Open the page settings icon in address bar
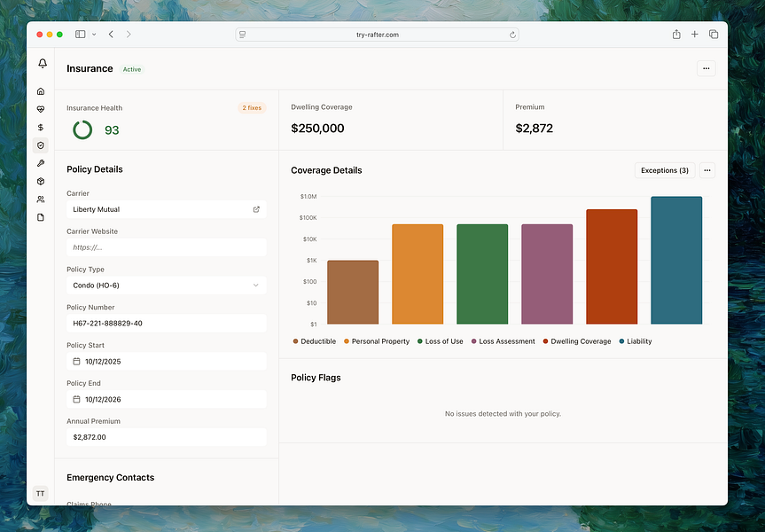Viewport: 765px width, 532px height. point(243,35)
